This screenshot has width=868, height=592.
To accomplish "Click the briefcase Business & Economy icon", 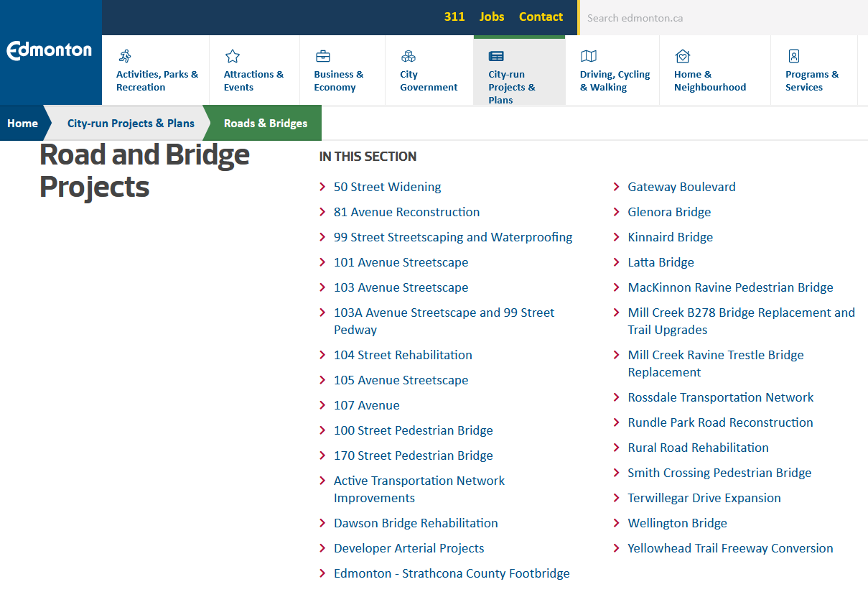I will coord(323,56).
